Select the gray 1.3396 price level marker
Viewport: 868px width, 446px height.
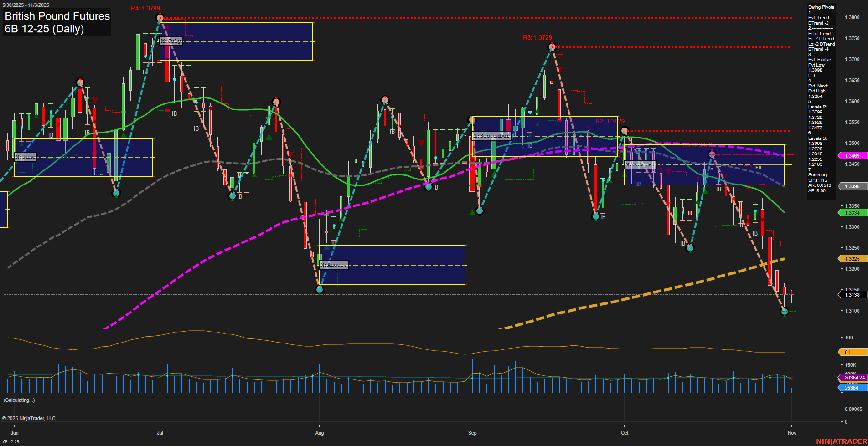[852, 186]
